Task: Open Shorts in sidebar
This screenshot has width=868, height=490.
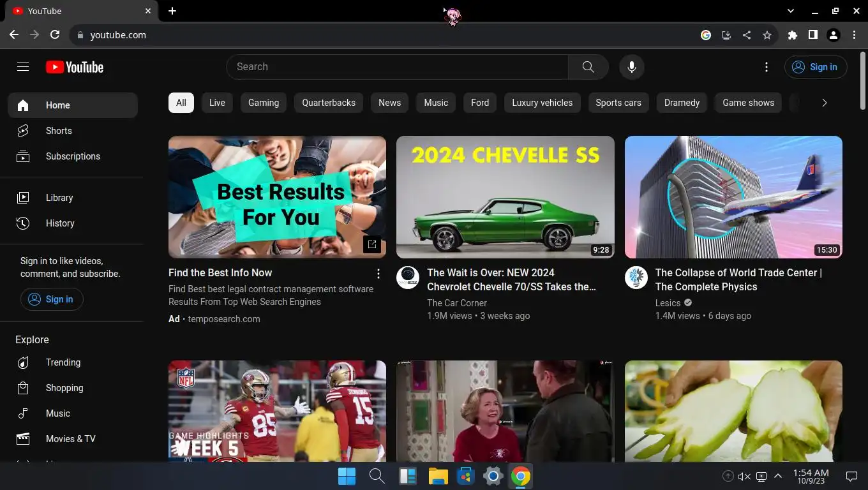Action: [73, 131]
